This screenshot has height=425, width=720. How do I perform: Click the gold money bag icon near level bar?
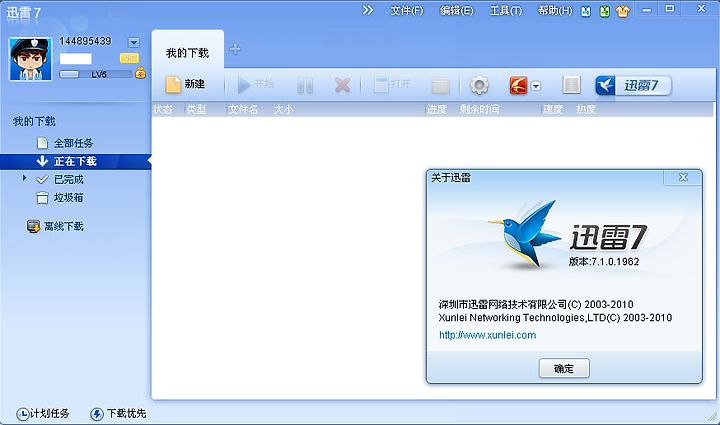pyautogui.click(x=141, y=73)
